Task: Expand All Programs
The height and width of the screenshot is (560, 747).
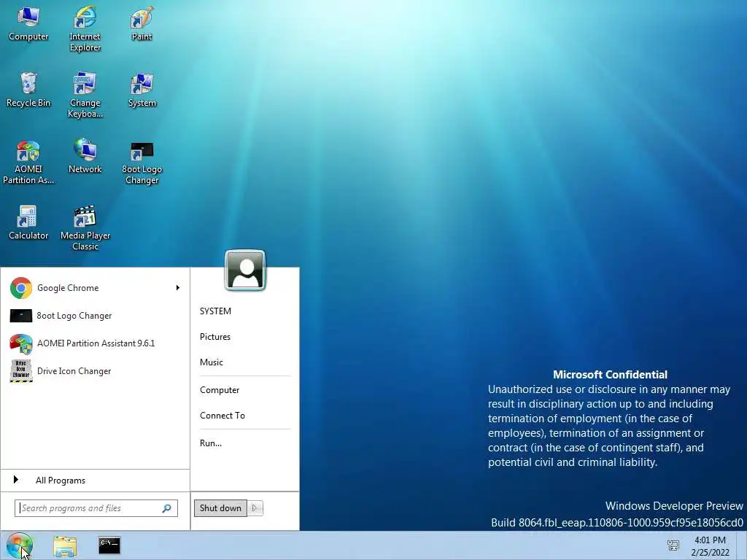Action: coord(96,480)
